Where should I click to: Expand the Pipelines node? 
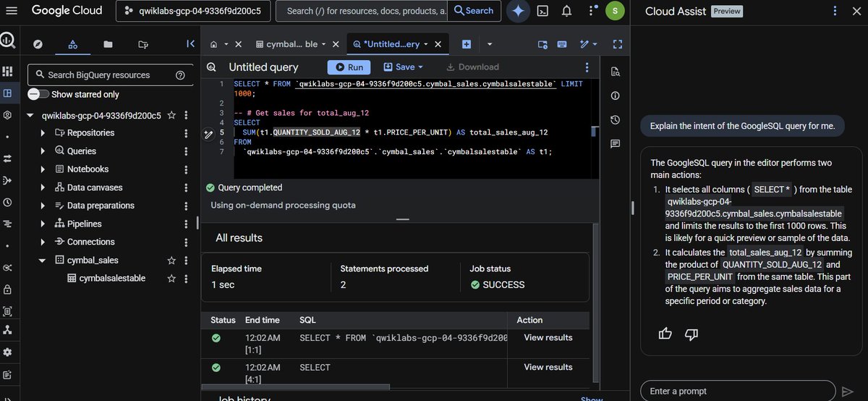click(43, 224)
